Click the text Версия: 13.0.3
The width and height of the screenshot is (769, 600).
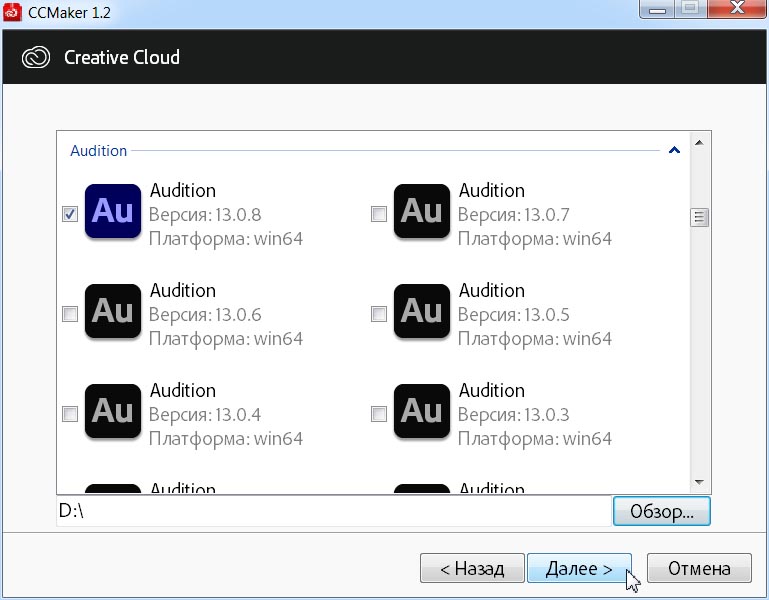point(513,415)
